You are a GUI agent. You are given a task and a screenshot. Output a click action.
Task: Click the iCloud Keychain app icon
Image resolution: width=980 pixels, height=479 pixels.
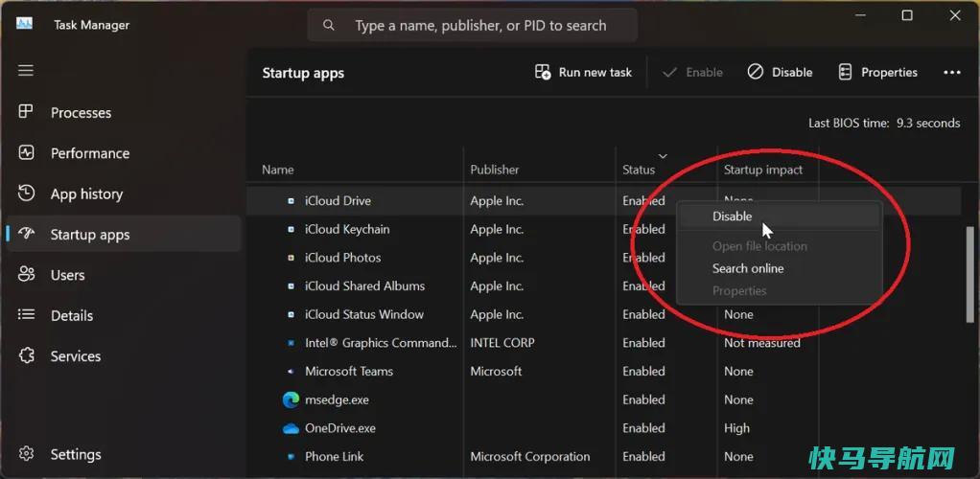[x=291, y=229]
